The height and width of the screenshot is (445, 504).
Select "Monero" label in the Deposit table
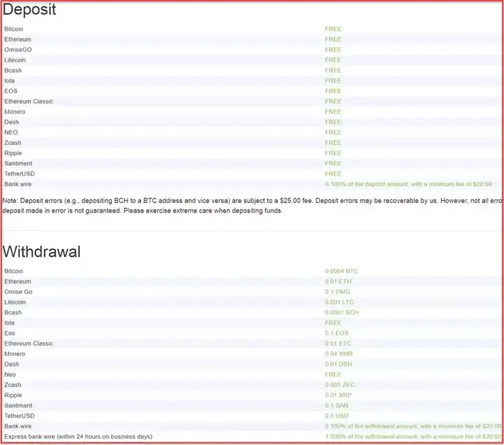click(x=15, y=111)
